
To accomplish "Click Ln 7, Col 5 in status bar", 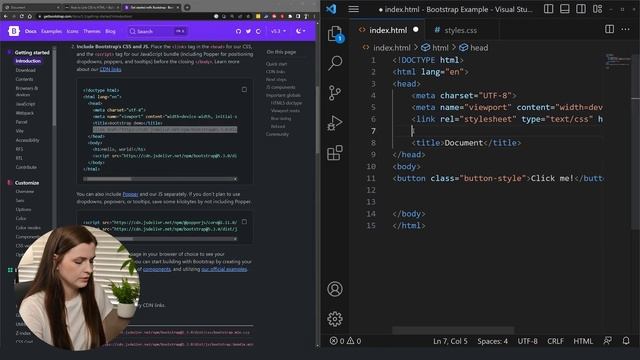I will coord(450,341).
